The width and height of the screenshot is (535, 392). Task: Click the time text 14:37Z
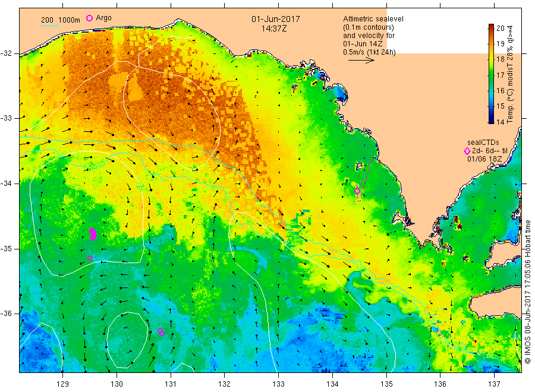click(x=274, y=29)
